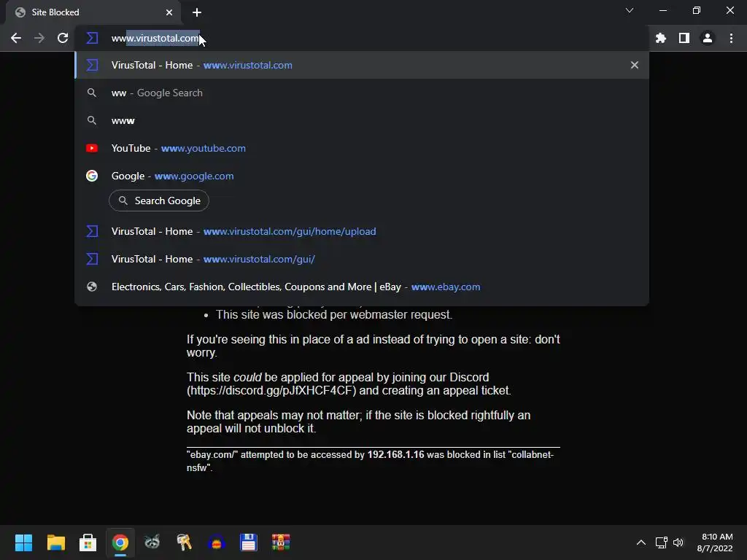
Task: Open the YouTube www.youtube.com suggestion
Action: click(362, 148)
